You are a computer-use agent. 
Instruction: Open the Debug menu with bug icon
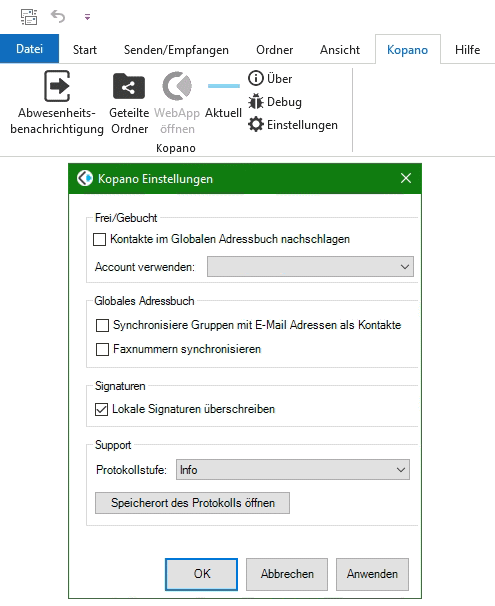tap(275, 102)
